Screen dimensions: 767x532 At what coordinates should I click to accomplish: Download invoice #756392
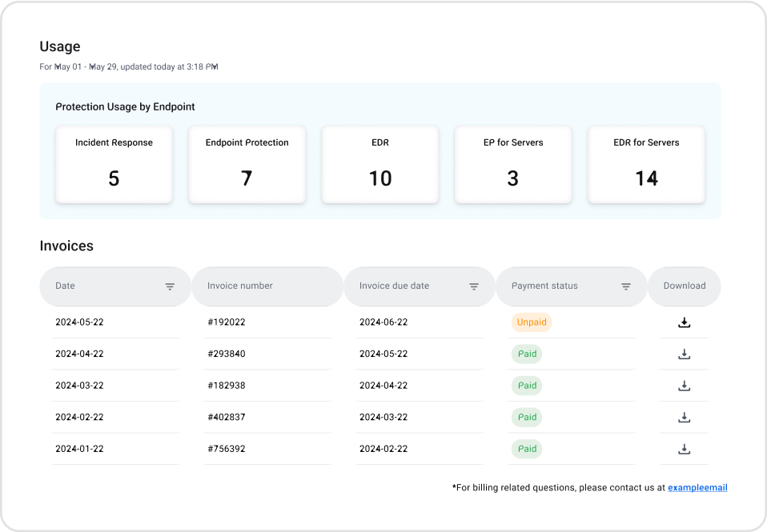[x=684, y=449]
